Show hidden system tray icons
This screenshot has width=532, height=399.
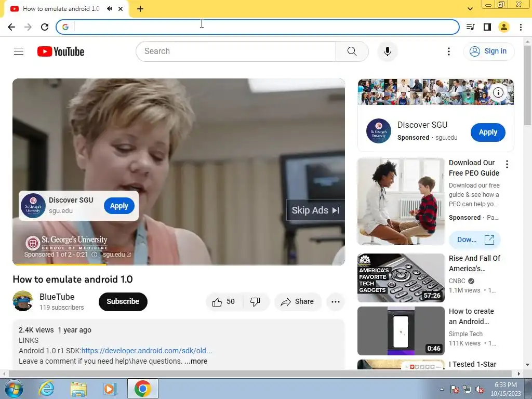point(442,390)
